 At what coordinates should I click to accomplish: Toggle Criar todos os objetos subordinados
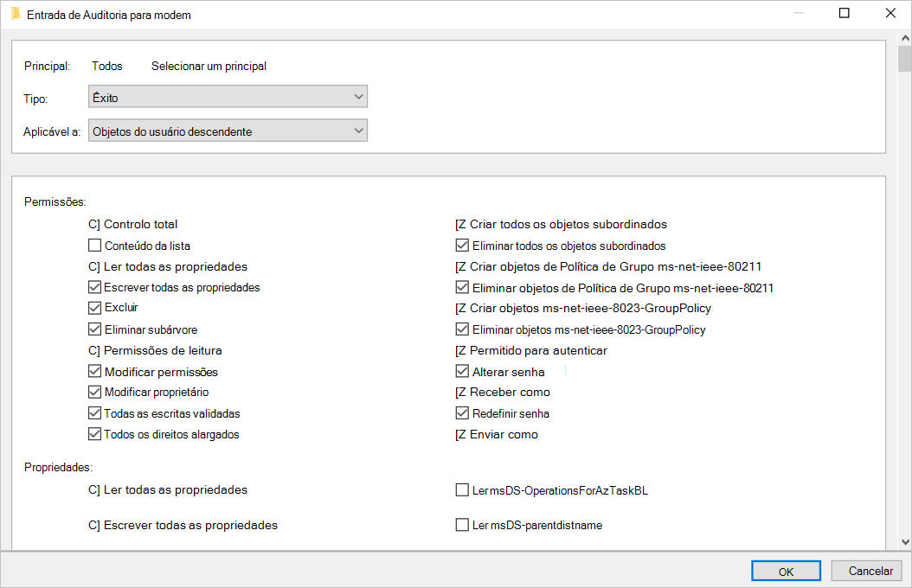(460, 224)
